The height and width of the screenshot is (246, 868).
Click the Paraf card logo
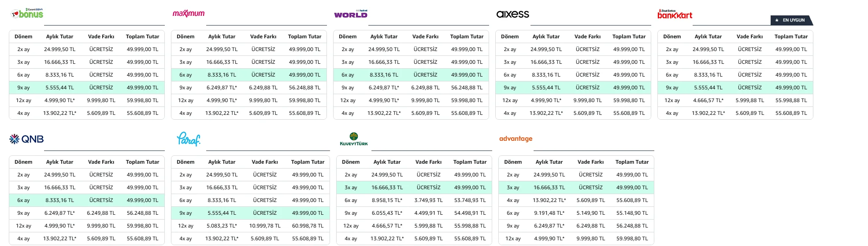click(x=189, y=139)
